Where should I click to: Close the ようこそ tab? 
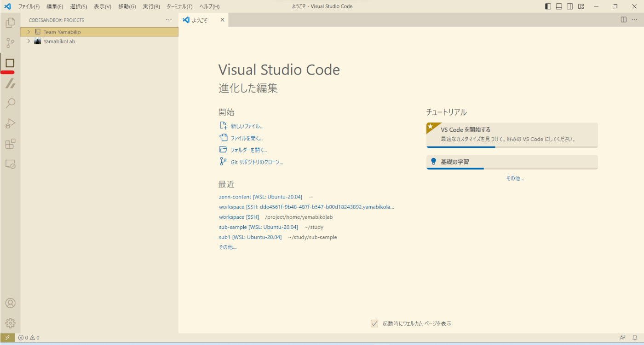coord(223,20)
